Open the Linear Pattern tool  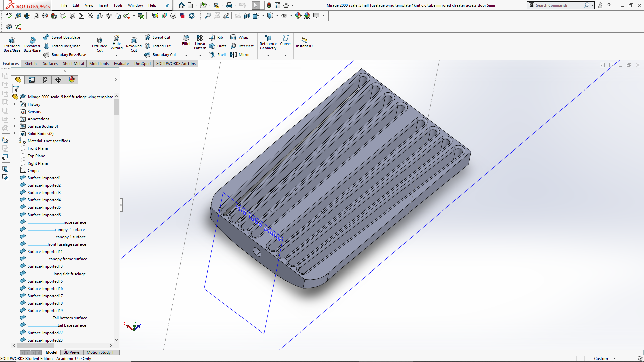200,42
